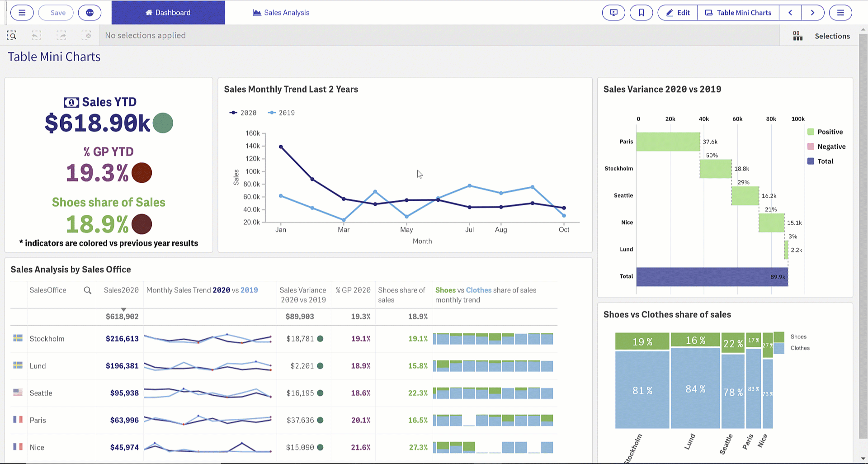Click the clear all selections icon

pos(86,35)
